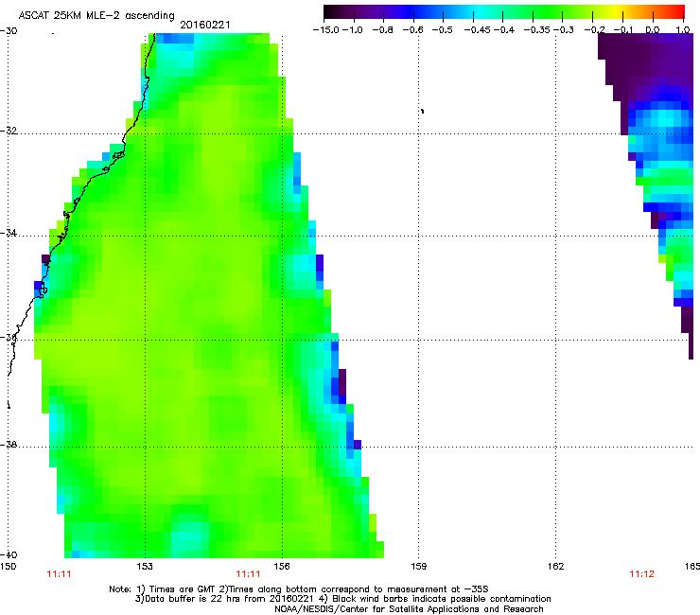This screenshot has width=700, height=615.
Task: Click the "Data buffer is 22 hrs" note line
Action: click(342, 599)
